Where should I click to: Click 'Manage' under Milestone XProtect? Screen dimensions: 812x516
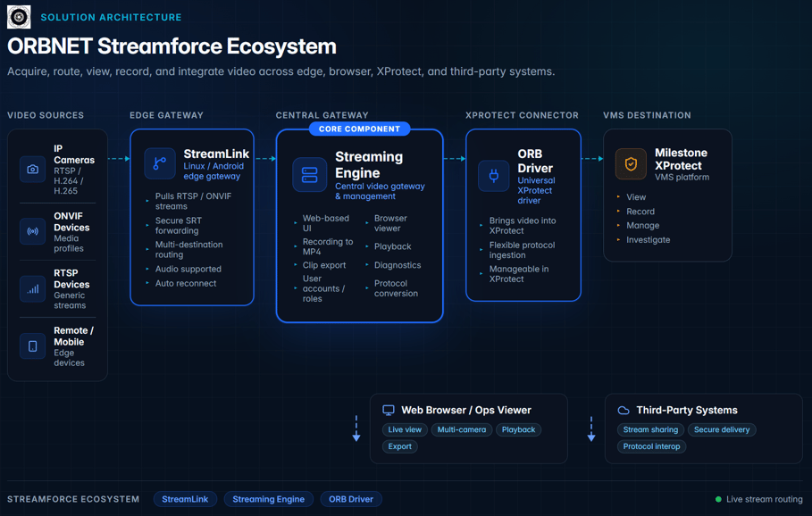(642, 226)
